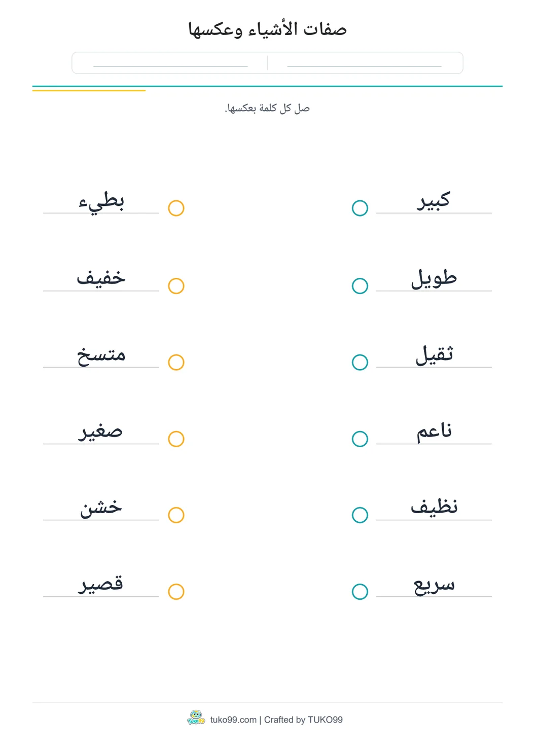Click the teal circle beside كبير
The height and width of the screenshot is (756, 535).
click(x=360, y=208)
